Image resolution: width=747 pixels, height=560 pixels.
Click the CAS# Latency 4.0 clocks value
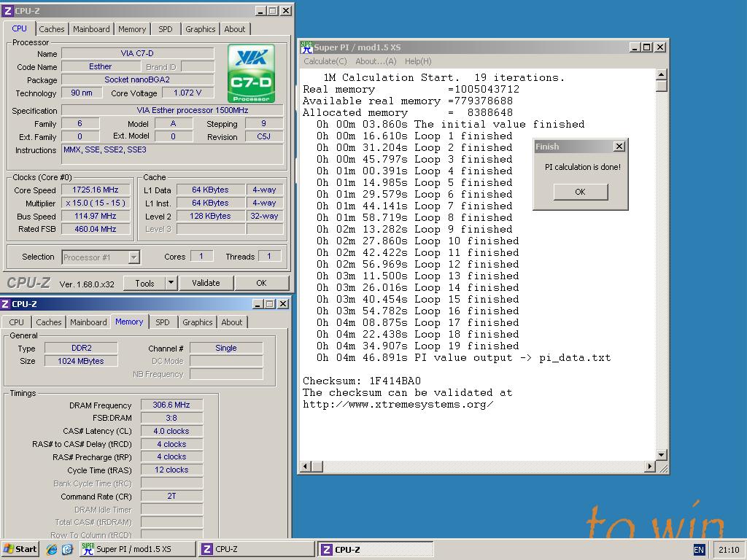tap(171, 431)
